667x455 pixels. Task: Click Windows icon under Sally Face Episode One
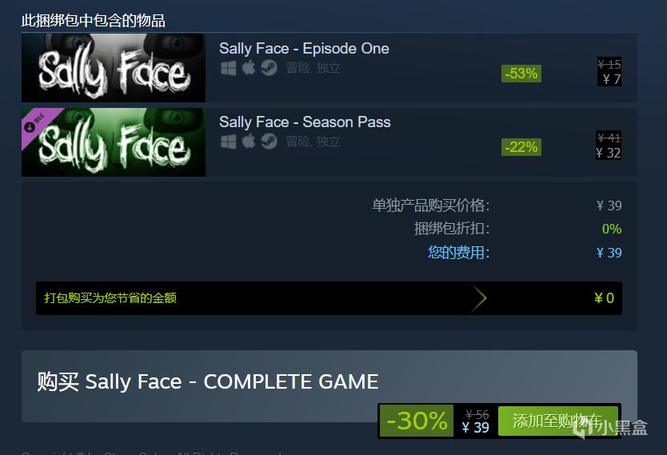click(228, 68)
